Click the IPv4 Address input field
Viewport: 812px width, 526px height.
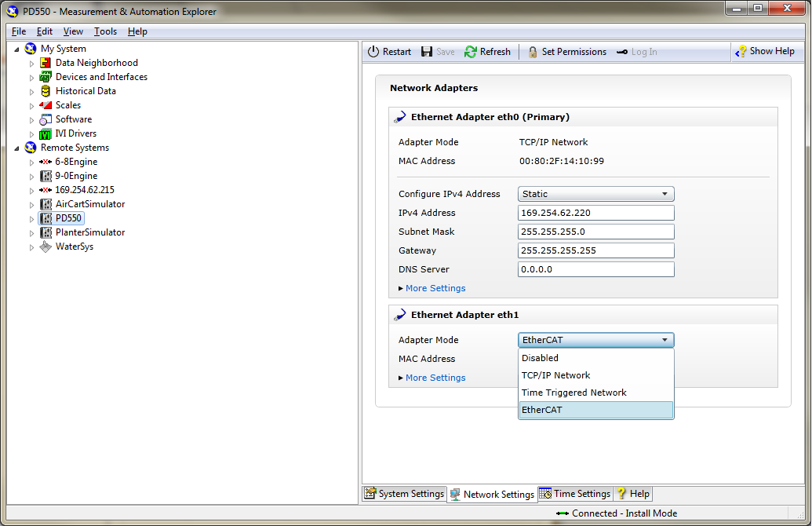tap(595, 213)
